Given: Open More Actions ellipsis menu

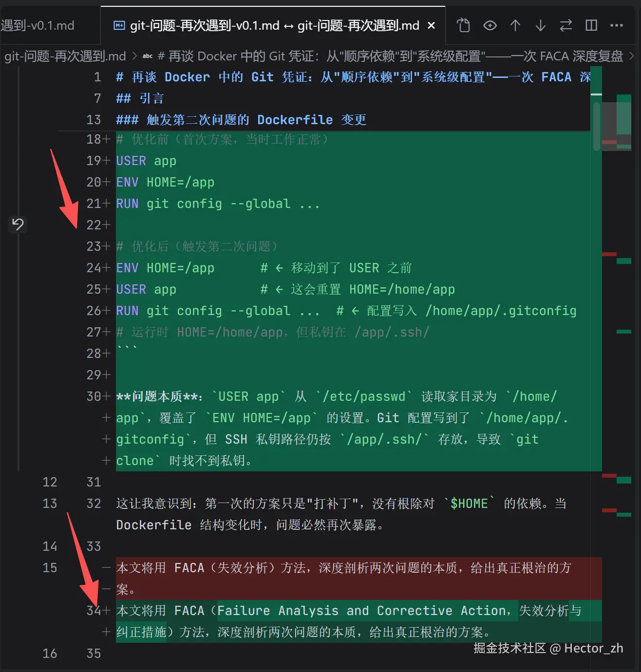Looking at the screenshot, I should (x=617, y=25).
